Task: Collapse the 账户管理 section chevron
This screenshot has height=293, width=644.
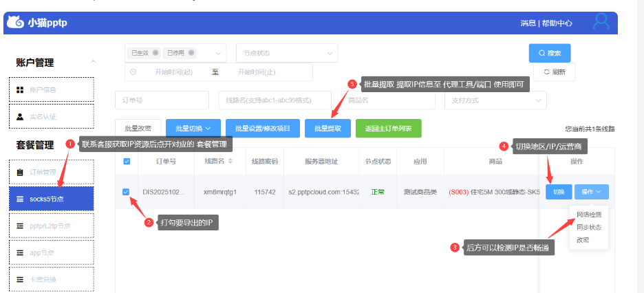Action: click(x=94, y=61)
